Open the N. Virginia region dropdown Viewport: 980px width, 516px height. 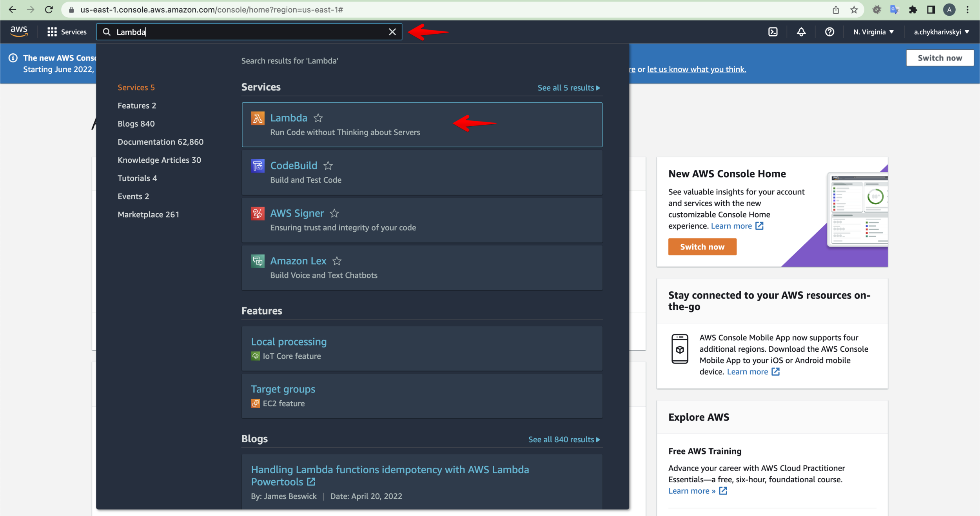click(873, 32)
